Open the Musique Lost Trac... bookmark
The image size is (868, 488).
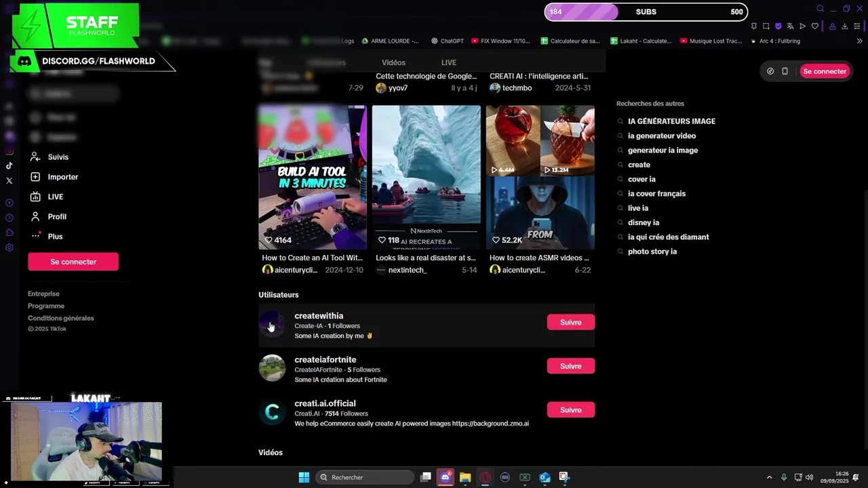(x=710, y=41)
